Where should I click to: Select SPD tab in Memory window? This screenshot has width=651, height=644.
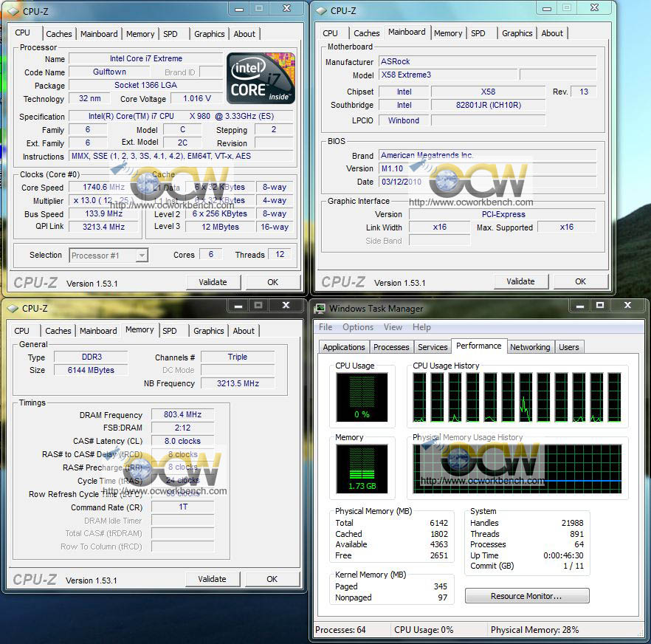(x=170, y=331)
